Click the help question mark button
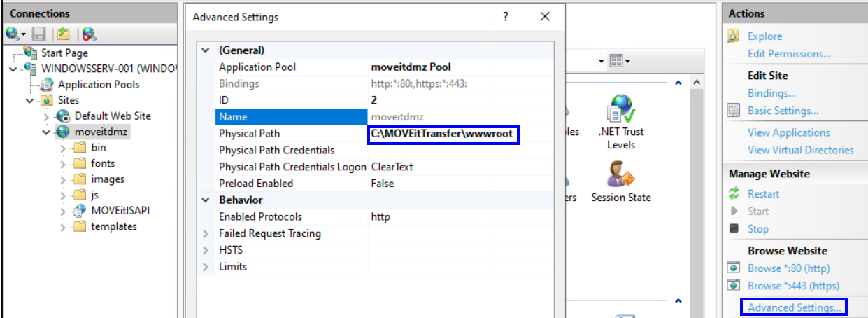Screen dimensions: 868x318 pyautogui.click(x=506, y=17)
